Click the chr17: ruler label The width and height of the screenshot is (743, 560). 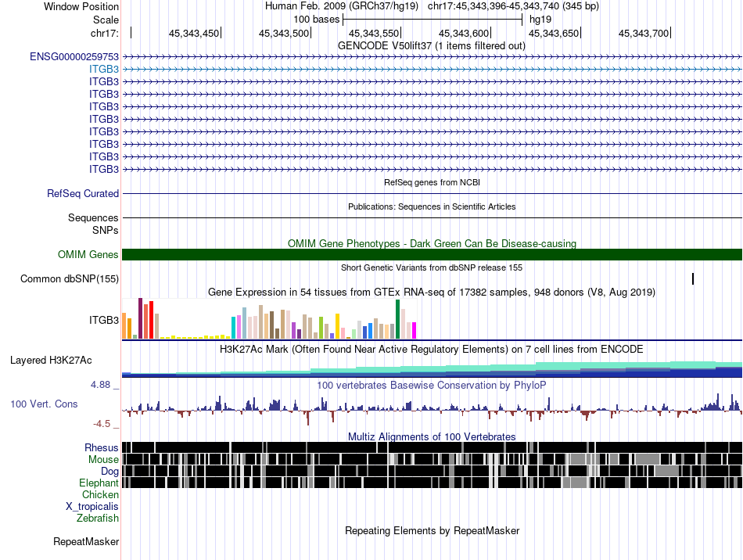tap(104, 33)
